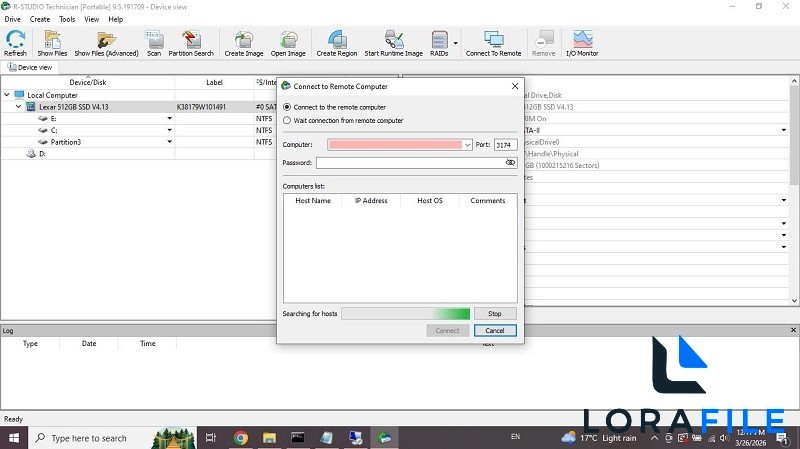
Task: Click the Host Name column header
Action: 313,201
